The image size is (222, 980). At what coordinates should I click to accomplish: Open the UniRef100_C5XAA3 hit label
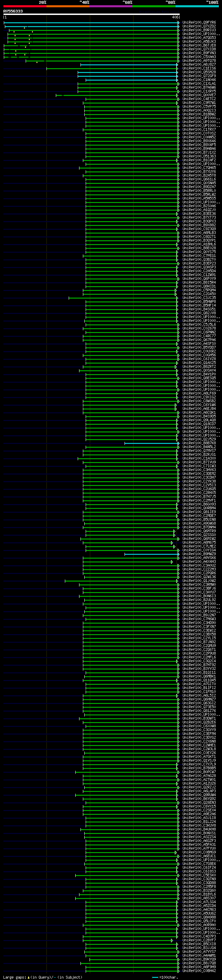(199, 57)
